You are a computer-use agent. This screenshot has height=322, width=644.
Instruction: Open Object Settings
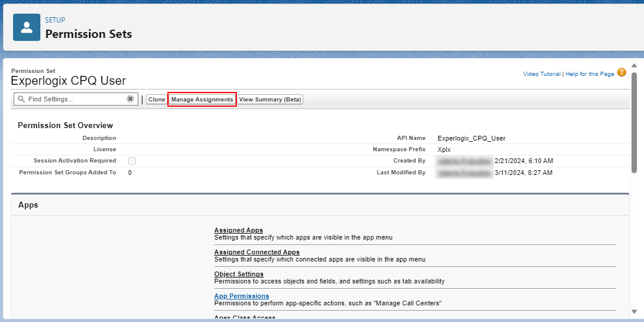coord(239,273)
